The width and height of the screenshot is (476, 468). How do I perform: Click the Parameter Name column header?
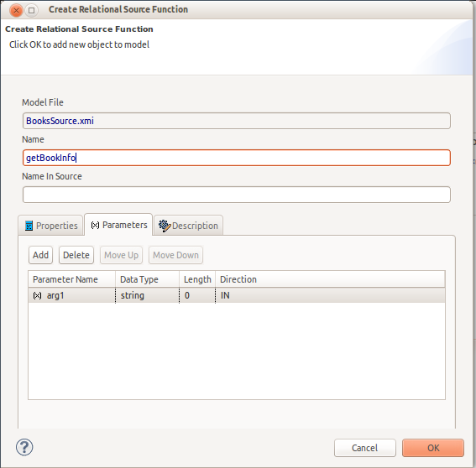pyautogui.click(x=72, y=279)
